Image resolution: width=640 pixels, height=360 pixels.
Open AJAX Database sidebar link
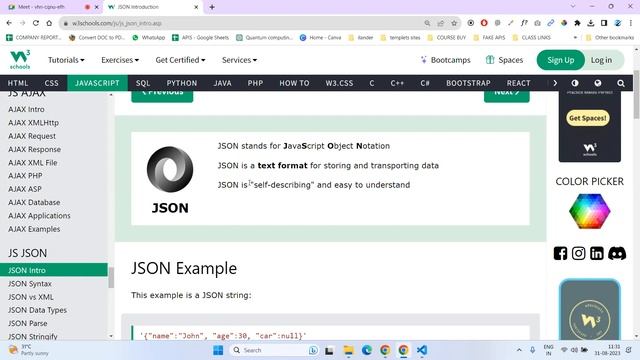(34, 202)
